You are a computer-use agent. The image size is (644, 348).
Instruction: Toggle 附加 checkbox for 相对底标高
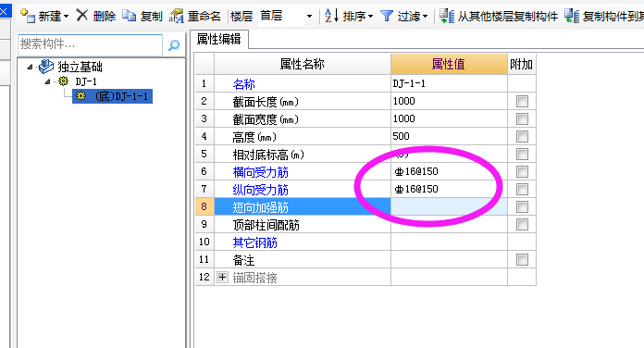[x=522, y=154]
